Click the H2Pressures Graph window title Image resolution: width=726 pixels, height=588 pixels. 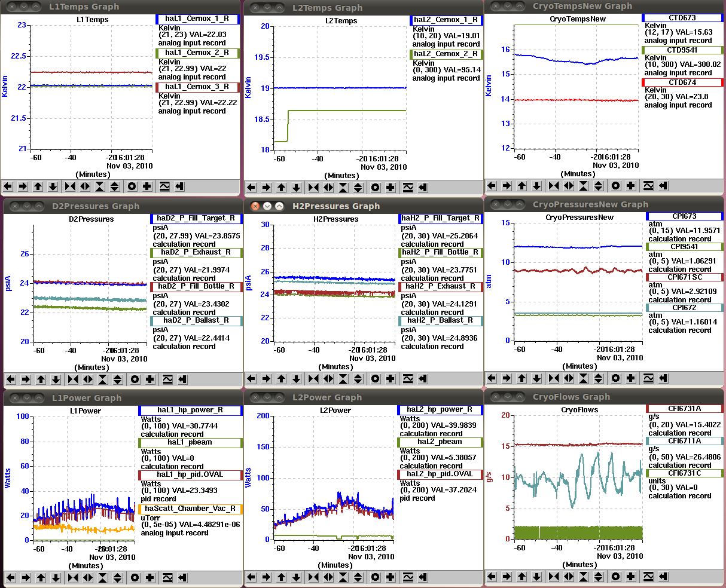[336, 206]
